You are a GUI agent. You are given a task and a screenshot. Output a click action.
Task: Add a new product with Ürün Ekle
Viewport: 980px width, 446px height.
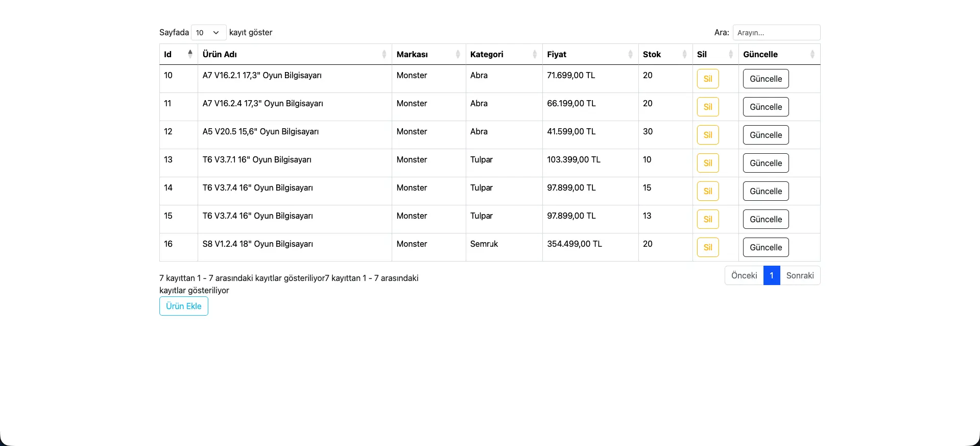184,306
